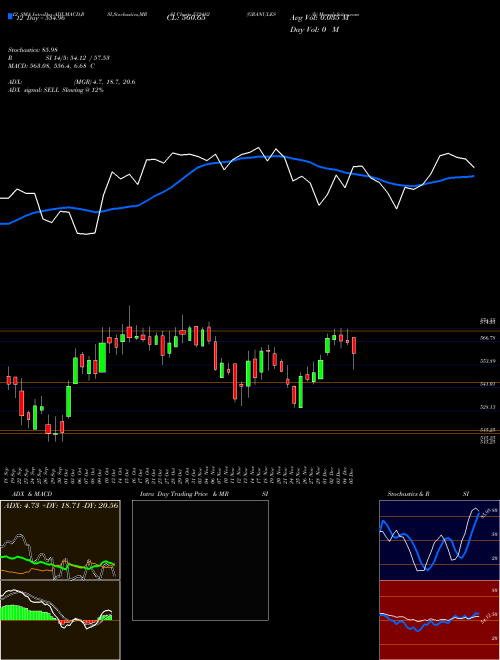The image size is (500, 660).
Task: Click the RSI 14/3 value line
Action: coord(59,58)
